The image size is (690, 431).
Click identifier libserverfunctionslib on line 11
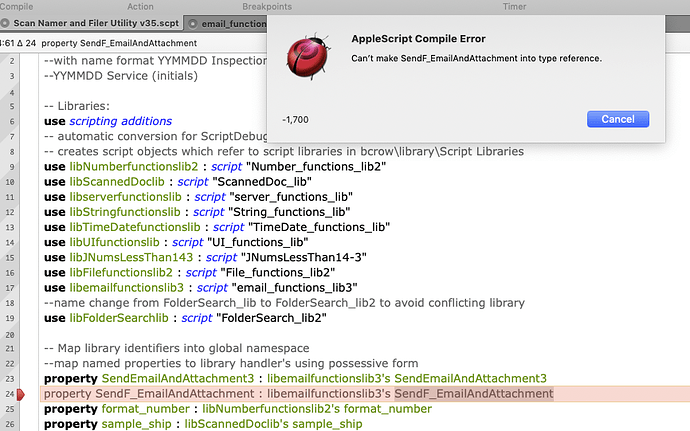click(125, 197)
